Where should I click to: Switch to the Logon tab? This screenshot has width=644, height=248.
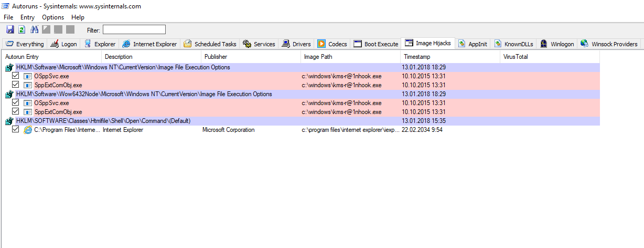pyautogui.click(x=64, y=44)
